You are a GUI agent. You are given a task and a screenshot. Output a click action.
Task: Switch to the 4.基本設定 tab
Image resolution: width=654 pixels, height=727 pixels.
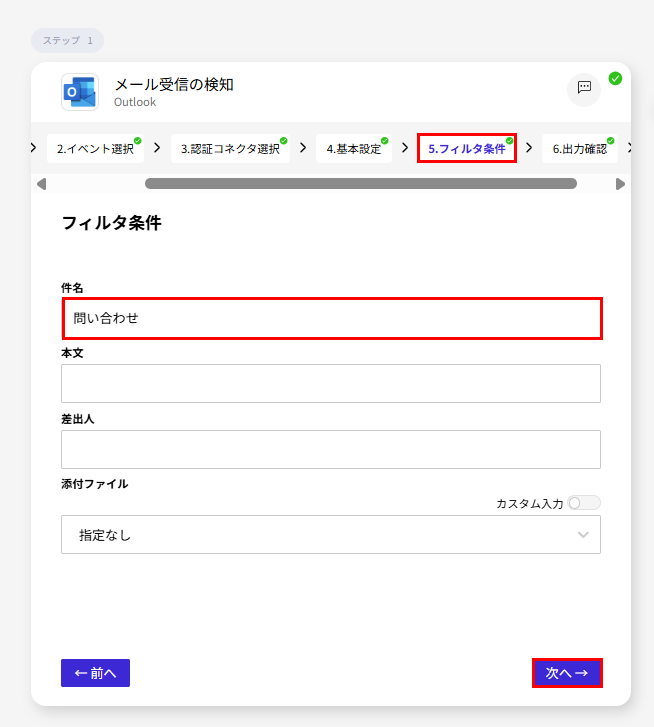(354, 149)
